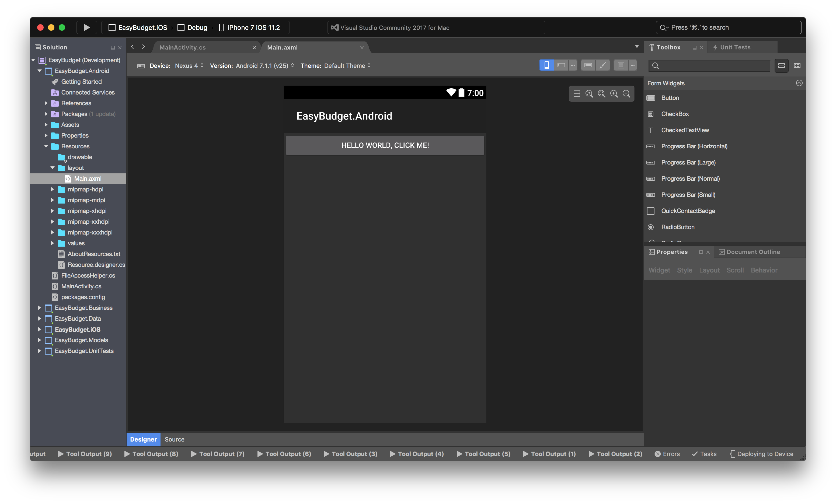
Task: Expand the References folder
Action: pyautogui.click(x=46, y=103)
